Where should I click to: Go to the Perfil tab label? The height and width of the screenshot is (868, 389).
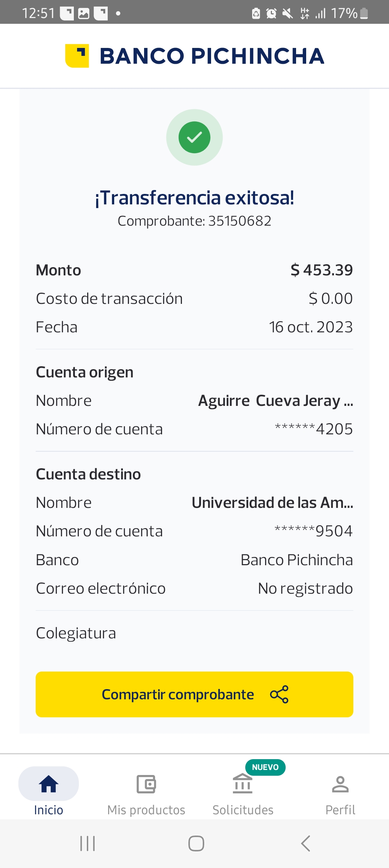[x=340, y=810]
